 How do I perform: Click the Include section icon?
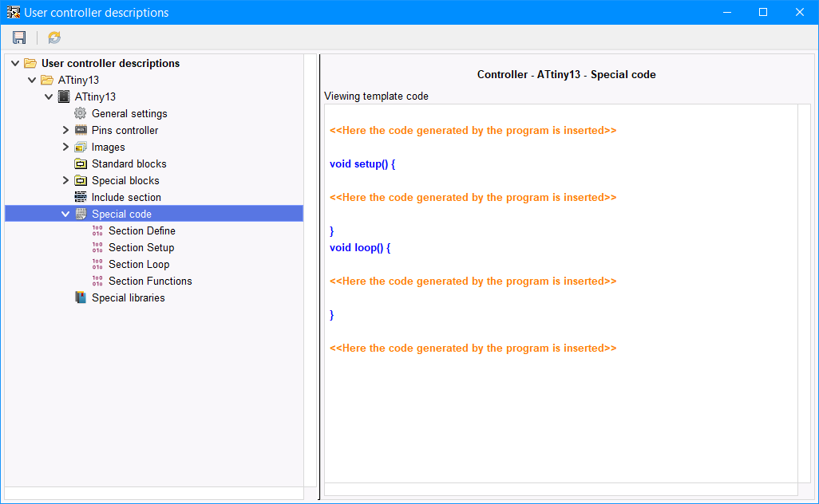(x=81, y=197)
